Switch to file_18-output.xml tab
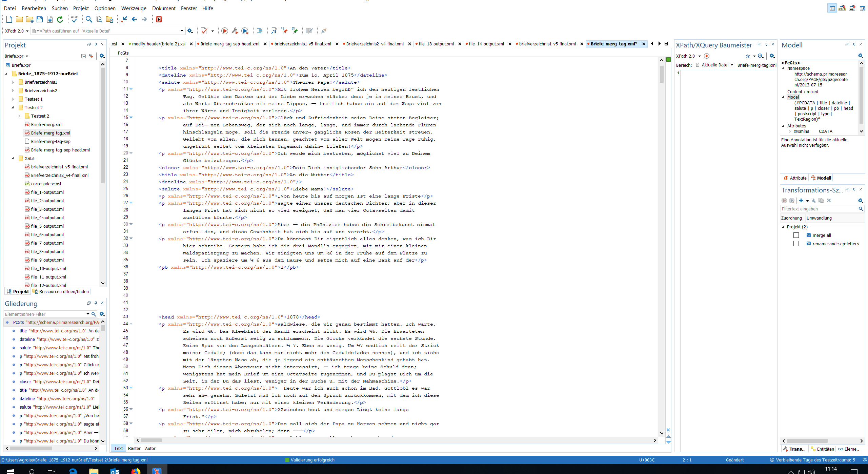Image resolution: width=868 pixels, height=474 pixels. 436,44
